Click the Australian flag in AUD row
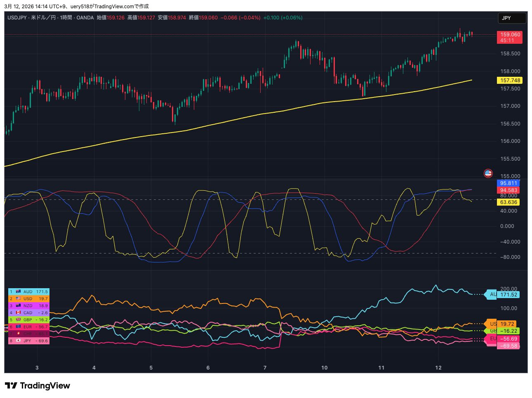 pyautogui.click(x=18, y=291)
